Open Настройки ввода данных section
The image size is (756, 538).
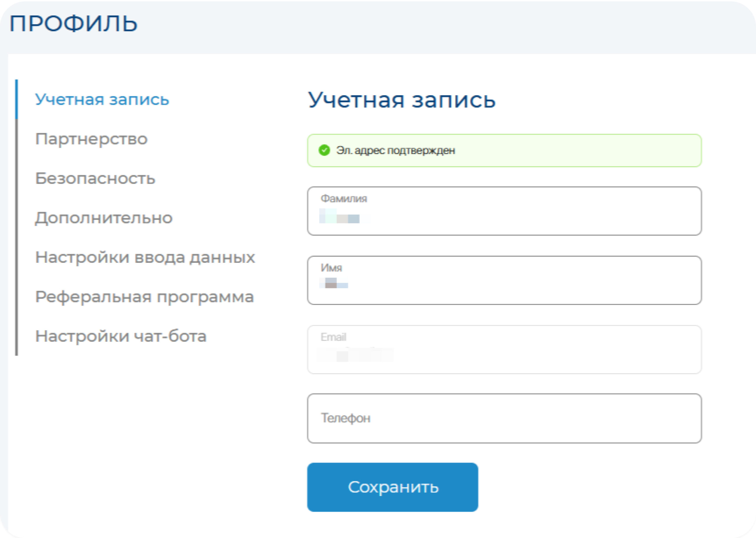pos(145,257)
